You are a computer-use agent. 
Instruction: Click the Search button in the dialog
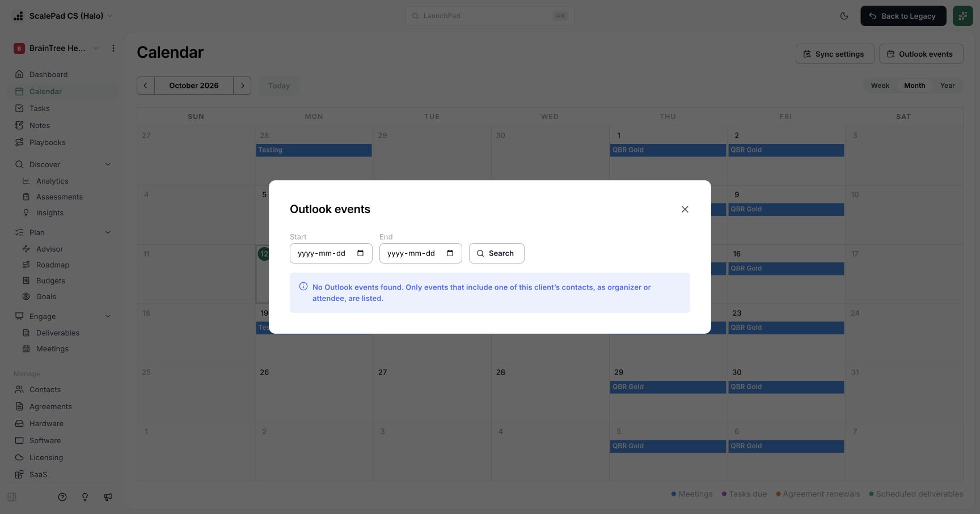tap(496, 253)
